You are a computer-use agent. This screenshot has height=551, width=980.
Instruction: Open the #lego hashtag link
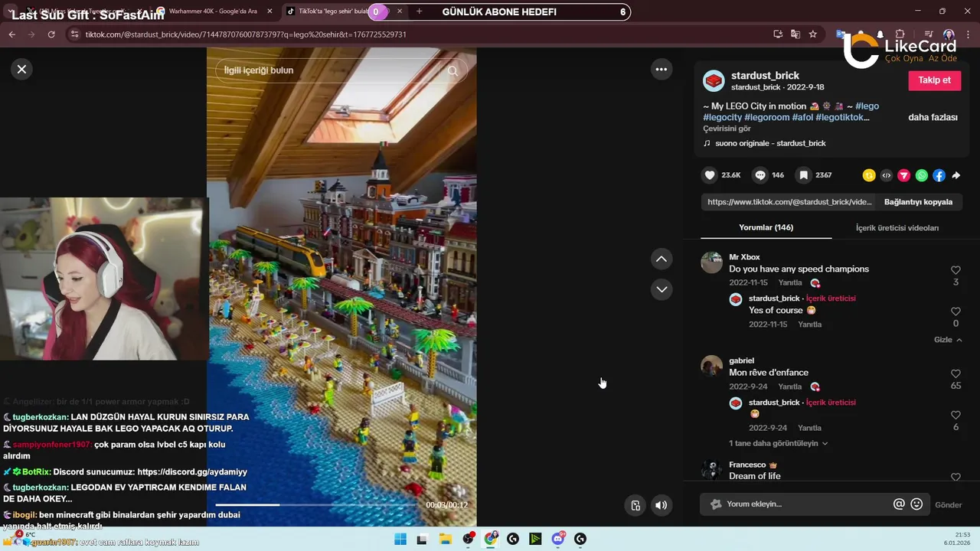point(867,106)
